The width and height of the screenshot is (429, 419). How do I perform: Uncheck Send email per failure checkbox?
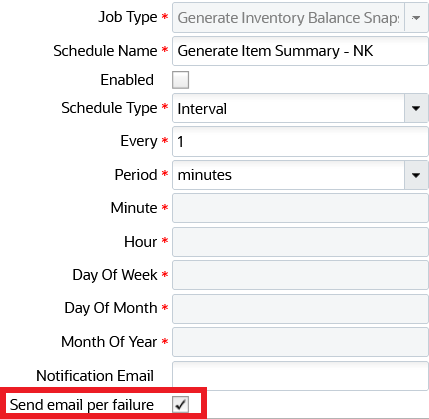pyautogui.click(x=180, y=405)
